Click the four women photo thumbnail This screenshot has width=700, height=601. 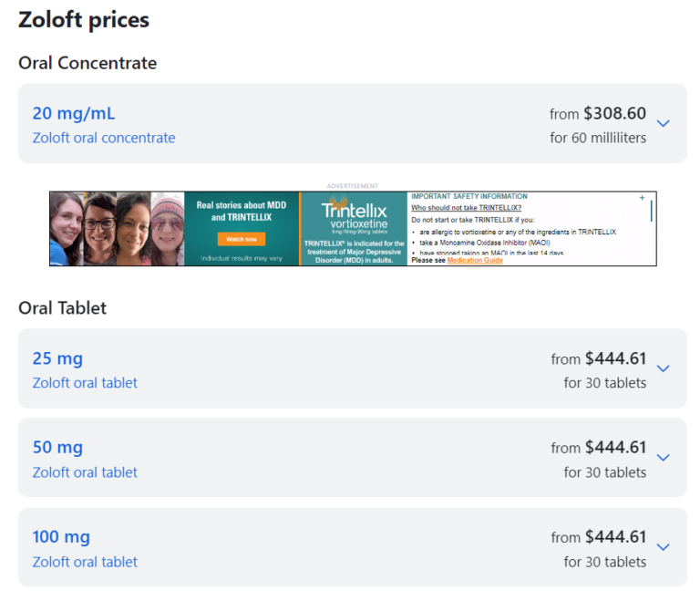pyautogui.click(x=117, y=228)
